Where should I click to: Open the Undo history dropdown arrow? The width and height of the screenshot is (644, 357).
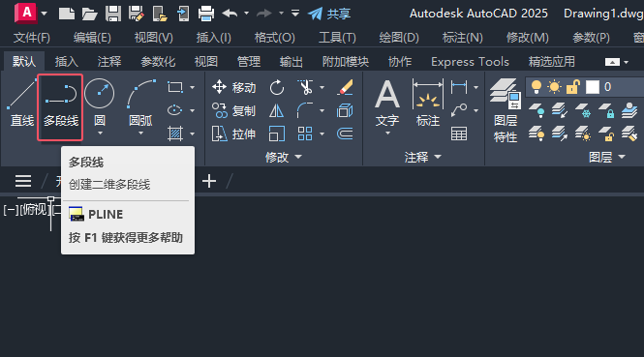(x=246, y=14)
